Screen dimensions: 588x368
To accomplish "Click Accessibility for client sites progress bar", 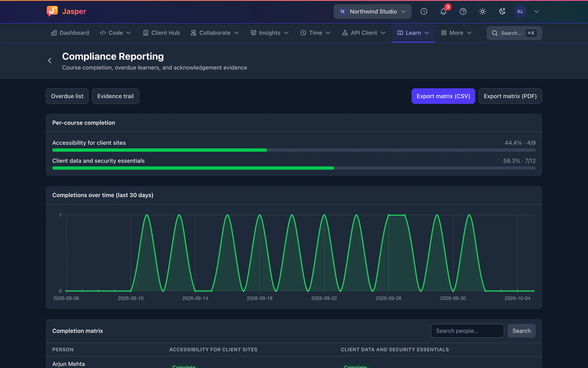I will [294, 150].
